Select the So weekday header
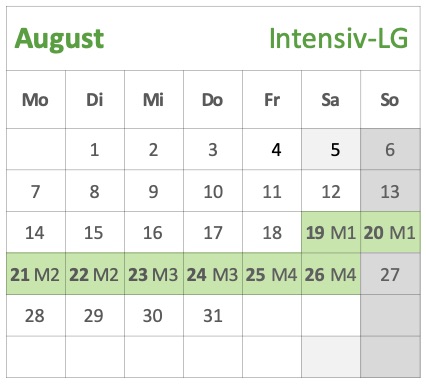The image size is (426, 384). point(390,100)
